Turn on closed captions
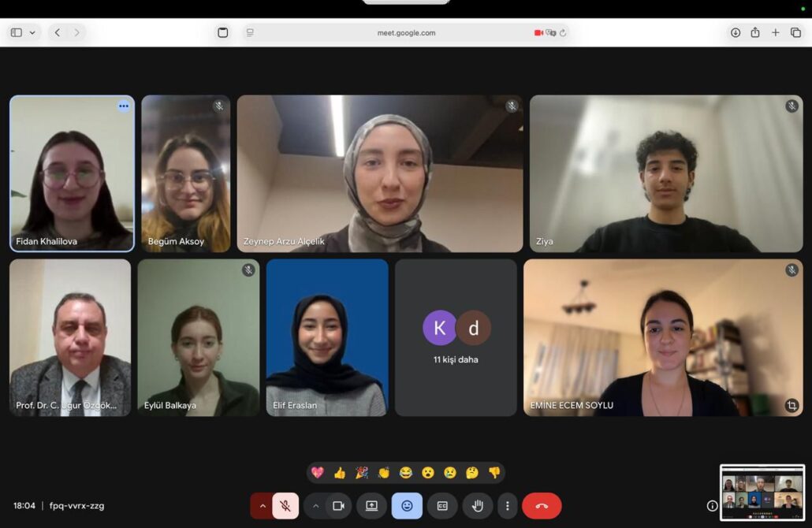The image size is (812, 528). pos(442,506)
